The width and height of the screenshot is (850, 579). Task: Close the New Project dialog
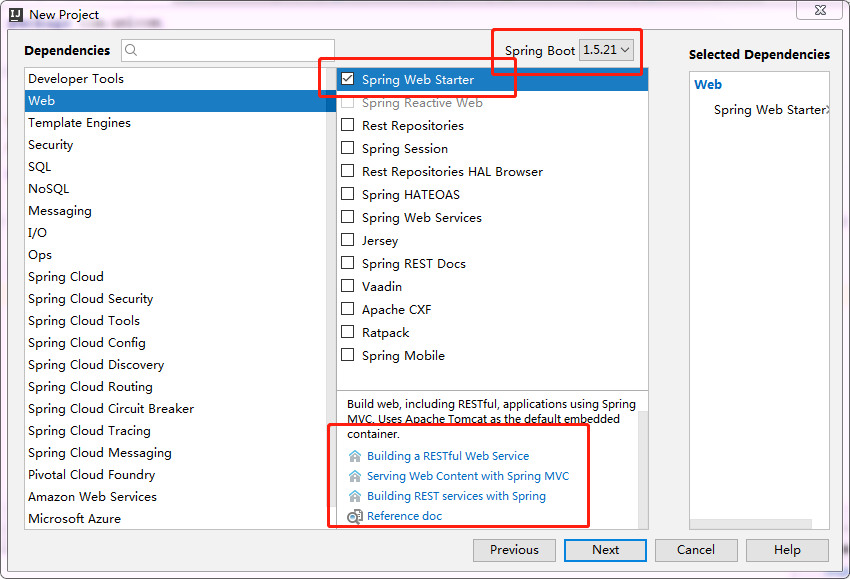[820, 10]
